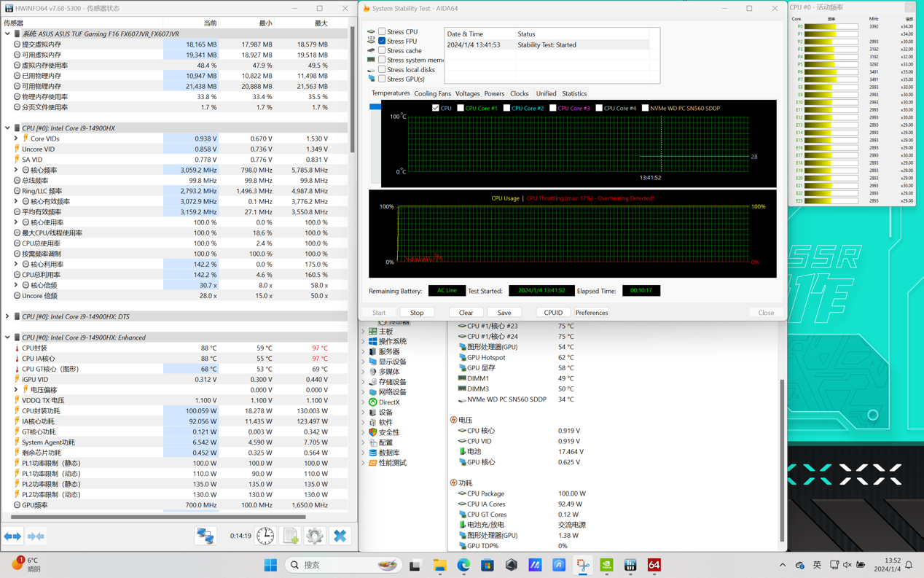Click the HWiNFO horizontal scrollbar

(158, 517)
